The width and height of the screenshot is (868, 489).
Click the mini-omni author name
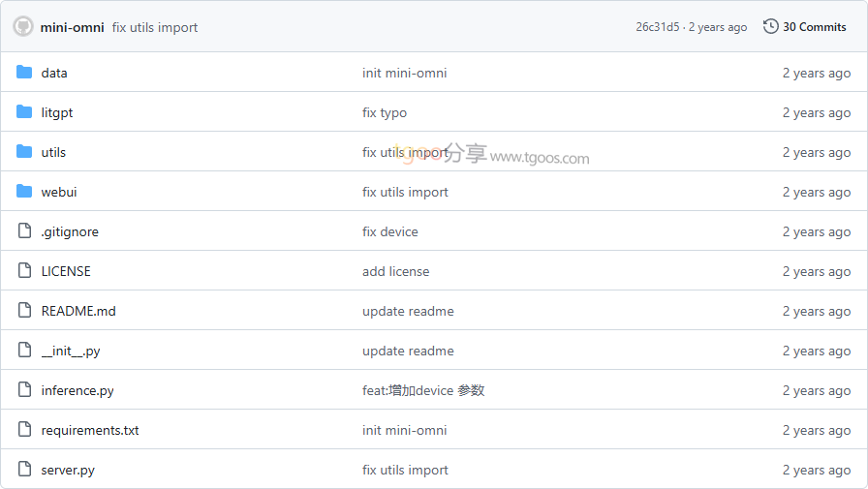72,27
